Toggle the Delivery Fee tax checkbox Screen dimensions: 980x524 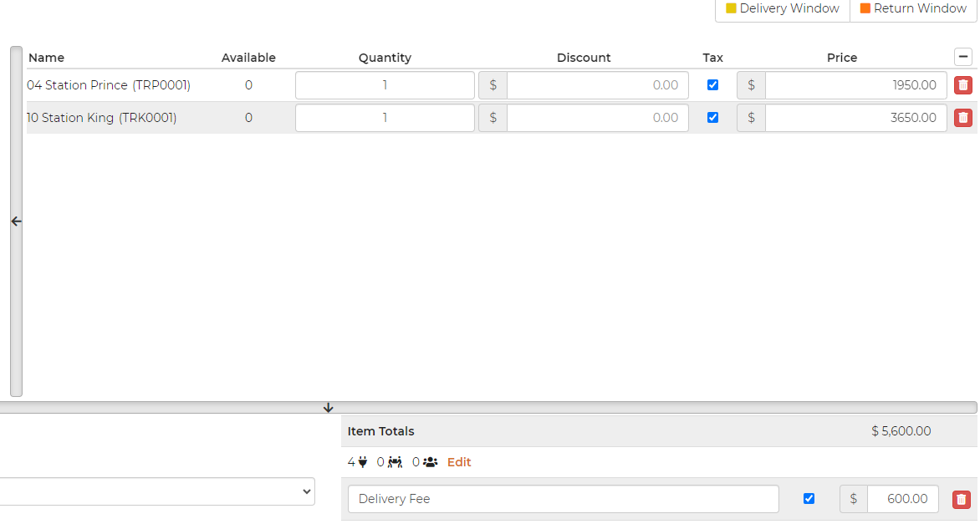coord(809,499)
